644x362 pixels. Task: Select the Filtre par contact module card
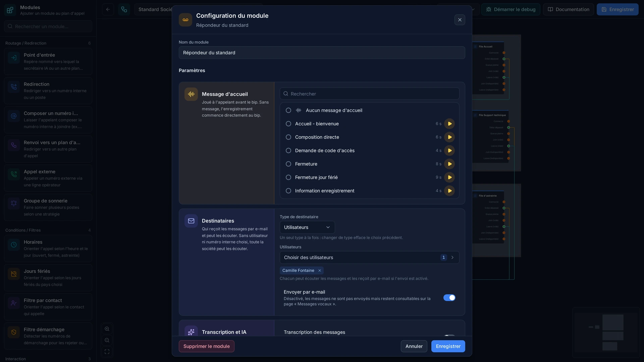click(x=48, y=307)
